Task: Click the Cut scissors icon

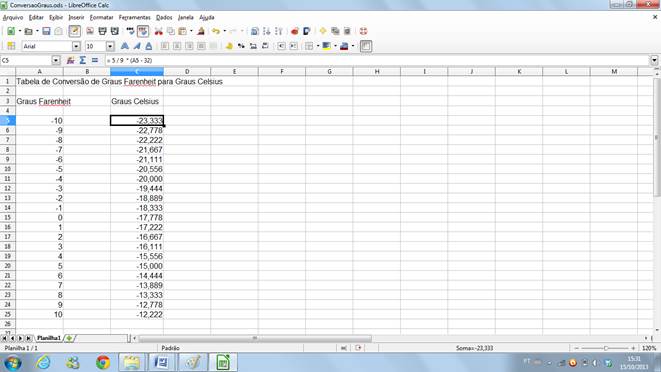Action: pos(159,31)
